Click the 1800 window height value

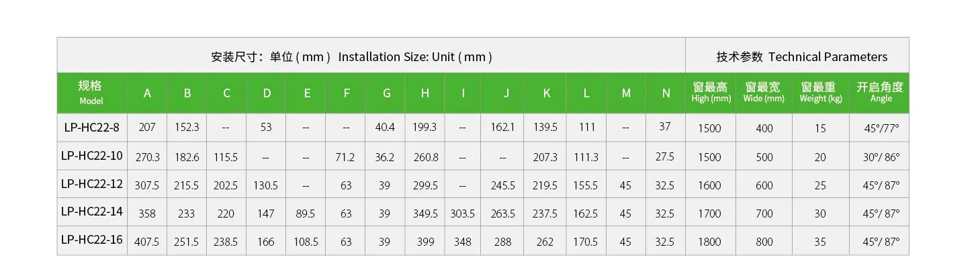[709, 242]
